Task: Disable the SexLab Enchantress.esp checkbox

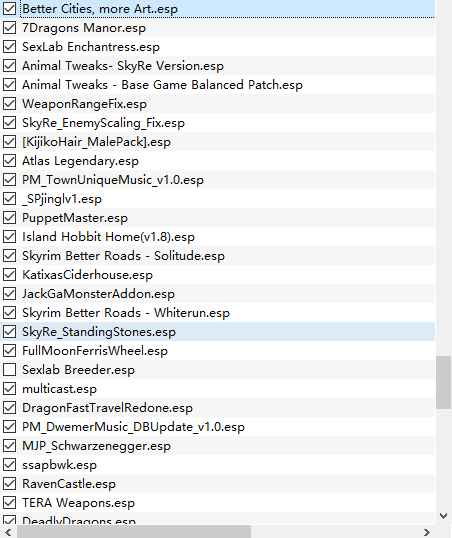Action: tap(9, 47)
